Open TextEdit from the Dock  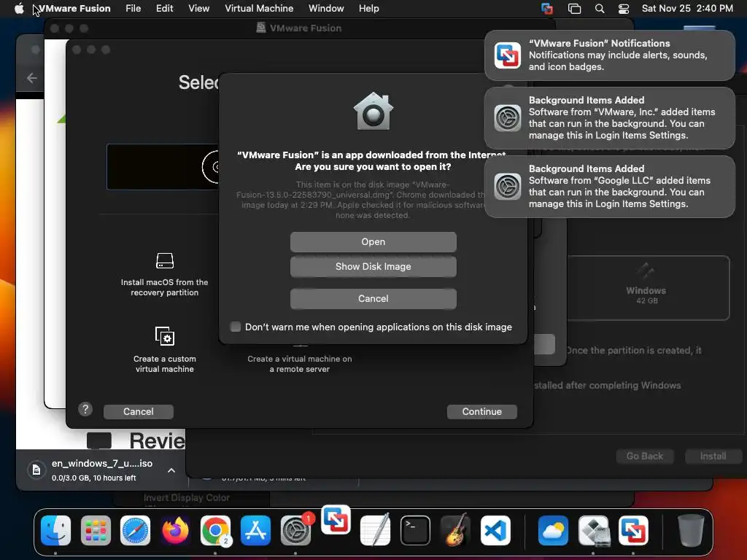tap(376, 531)
